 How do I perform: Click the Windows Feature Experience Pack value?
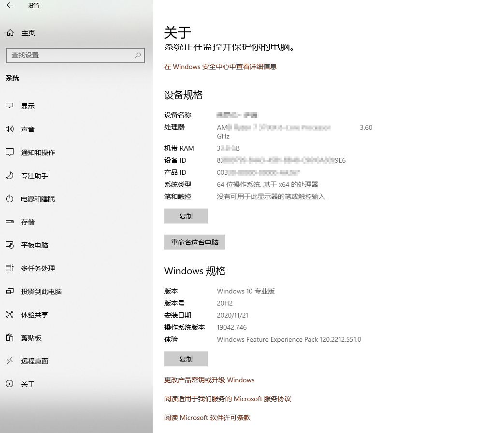click(x=289, y=339)
